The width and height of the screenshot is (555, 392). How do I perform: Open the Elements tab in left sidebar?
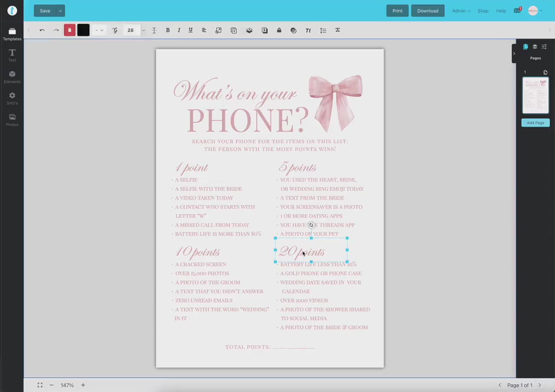12,77
